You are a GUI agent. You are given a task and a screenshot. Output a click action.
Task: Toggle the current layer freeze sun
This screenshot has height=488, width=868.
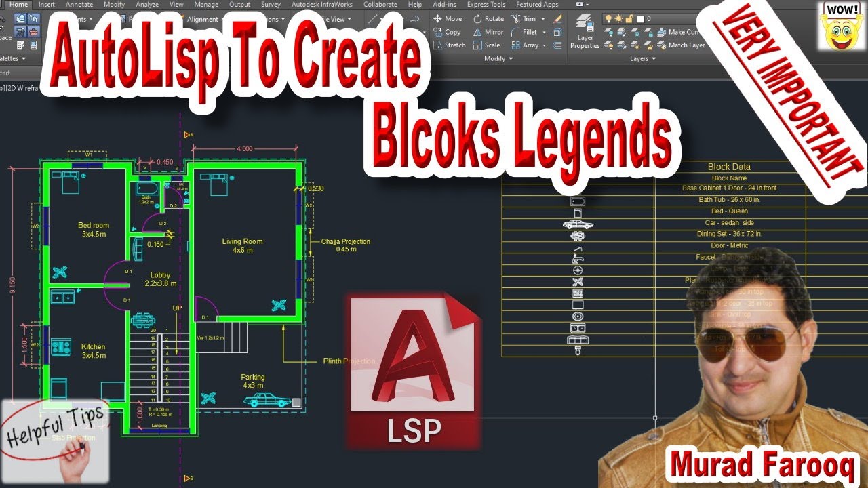click(x=618, y=18)
